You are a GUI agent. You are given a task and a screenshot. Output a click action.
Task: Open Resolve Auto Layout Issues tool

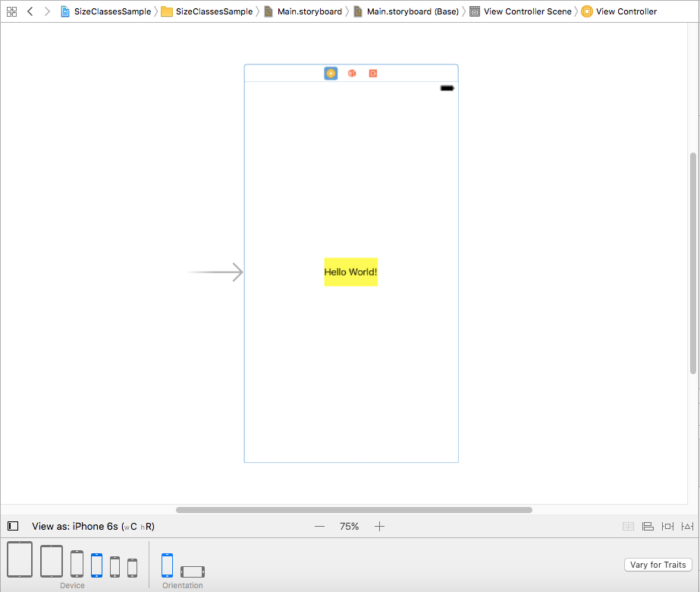(687, 526)
